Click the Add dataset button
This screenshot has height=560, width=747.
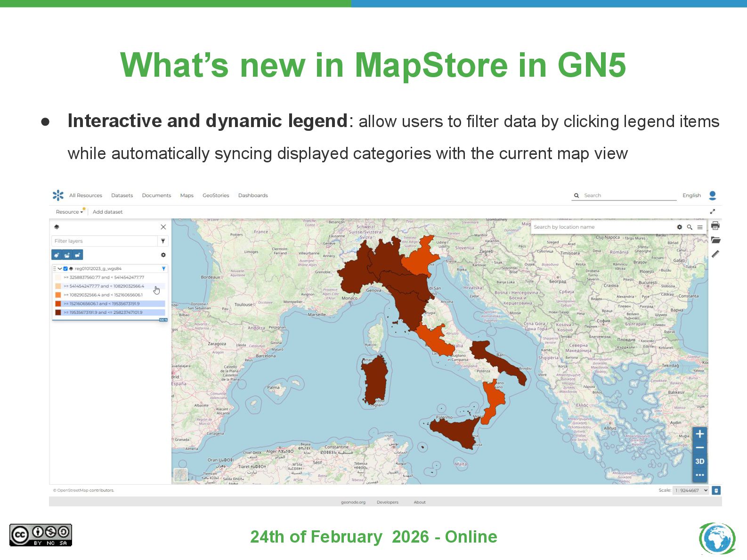click(107, 212)
